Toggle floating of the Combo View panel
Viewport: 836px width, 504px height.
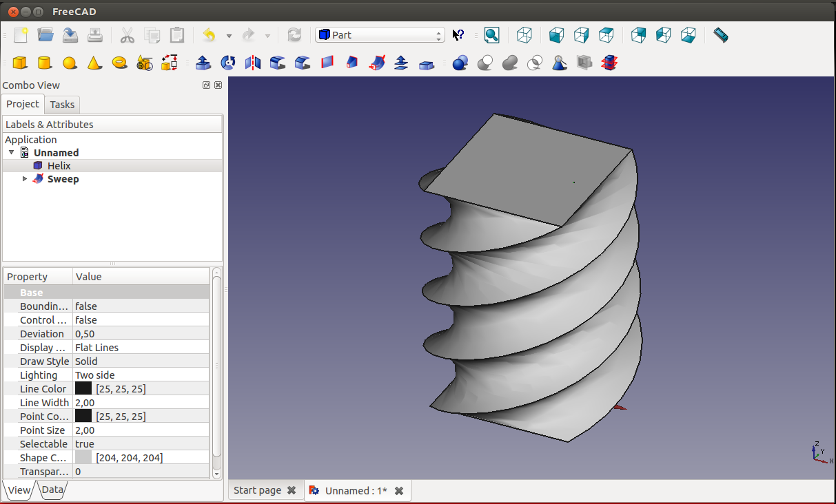[x=206, y=85]
